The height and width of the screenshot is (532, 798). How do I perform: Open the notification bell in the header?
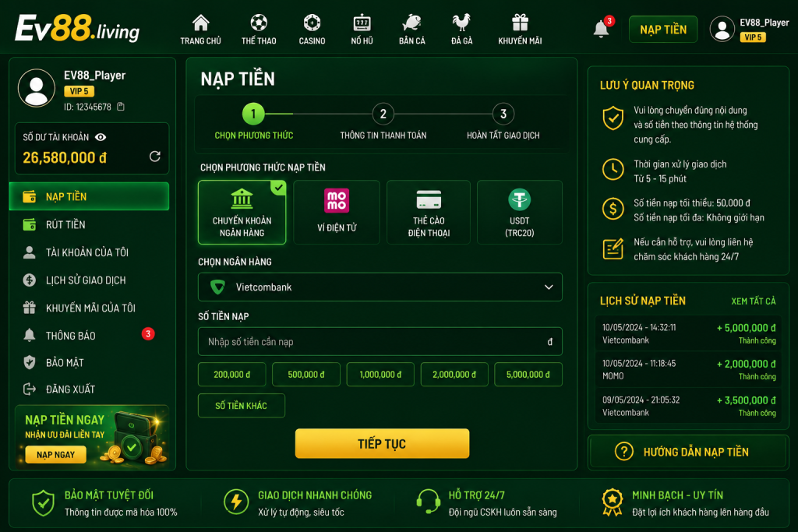(601, 29)
